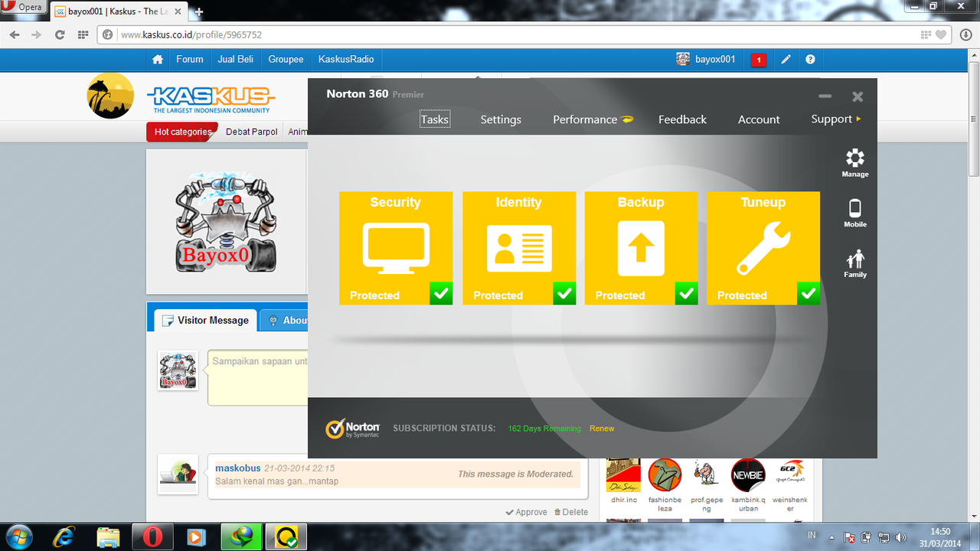Click the pencil edit icon in Kaskus bar

[x=786, y=60]
